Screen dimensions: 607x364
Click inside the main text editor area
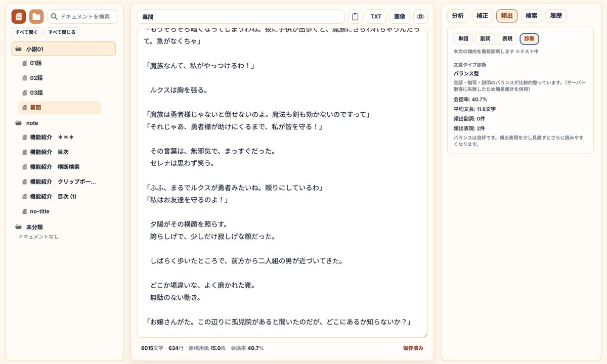coord(282,183)
